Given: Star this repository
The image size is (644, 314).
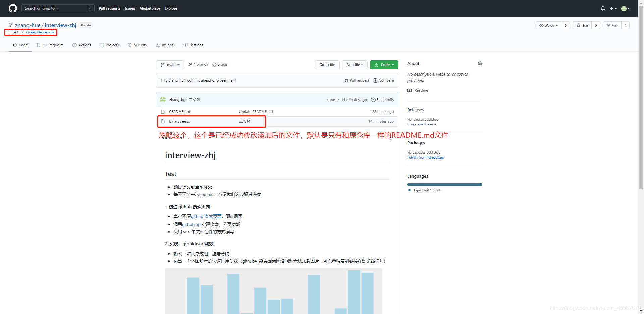Looking at the screenshot, I should (x=582, y=25).
